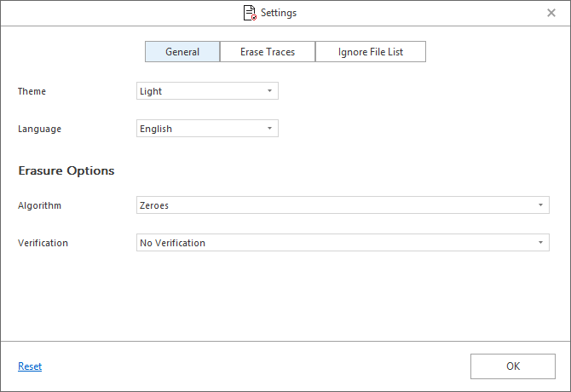Click the arrow on the Theme dropdown

pyautogui.click(x=269, y=91)
